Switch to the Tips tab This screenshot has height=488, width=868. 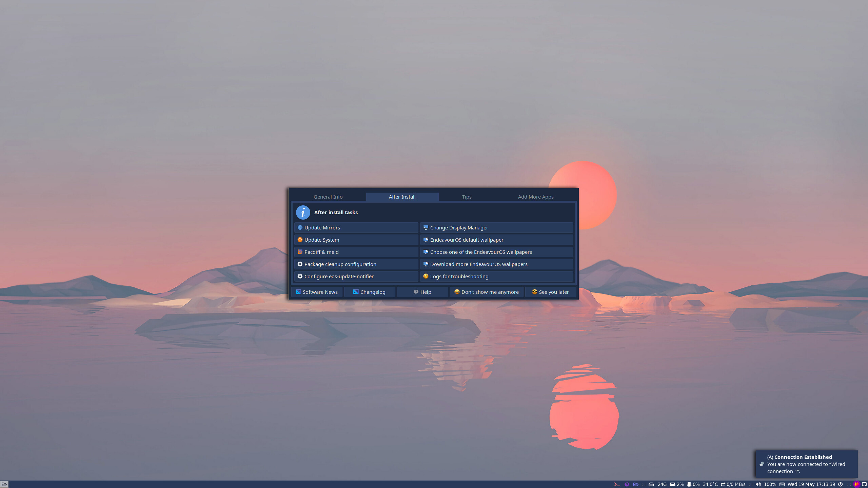pyautogui.click(x=467, y=197)
